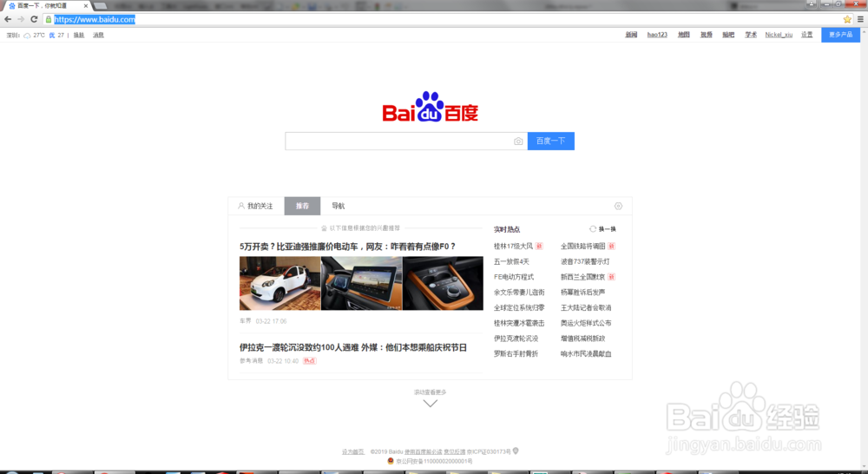Click hot topic 增值税减税新政
Image resolution: width=868 pixels, height=474 pixels.
(583, 339)
